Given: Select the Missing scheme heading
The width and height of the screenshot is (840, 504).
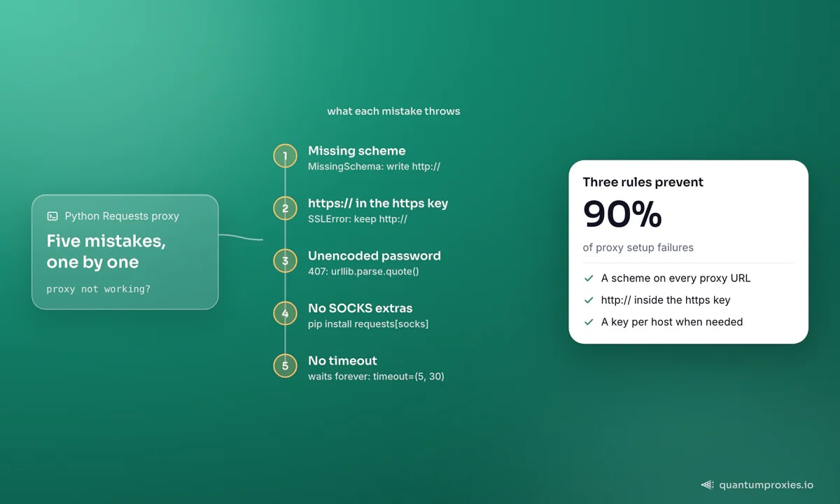Looking at the screenshot, I should click(x=357, y=150).
